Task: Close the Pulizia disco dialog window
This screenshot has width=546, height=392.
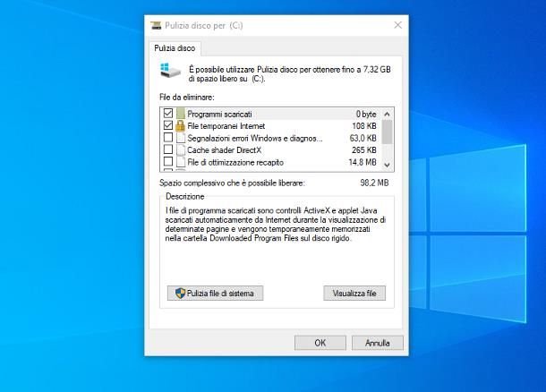Action: [398, 25]
